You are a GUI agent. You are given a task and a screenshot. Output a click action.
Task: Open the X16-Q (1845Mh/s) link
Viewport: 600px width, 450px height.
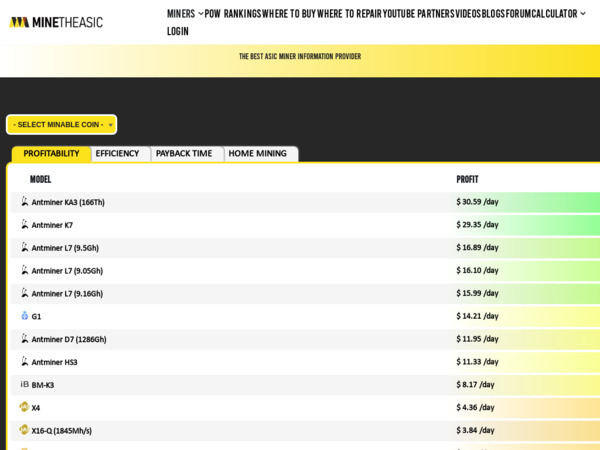point(62,431)
